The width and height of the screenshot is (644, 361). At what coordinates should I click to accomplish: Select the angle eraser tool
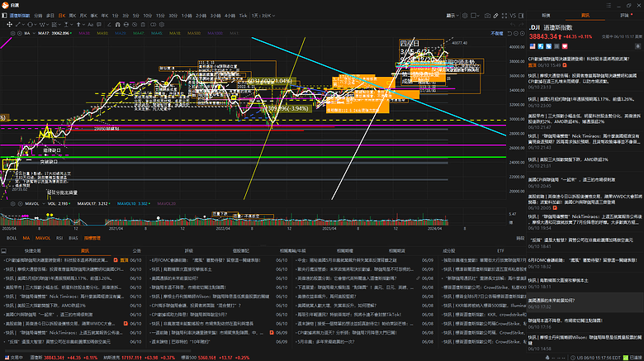[x=109, y=25]
